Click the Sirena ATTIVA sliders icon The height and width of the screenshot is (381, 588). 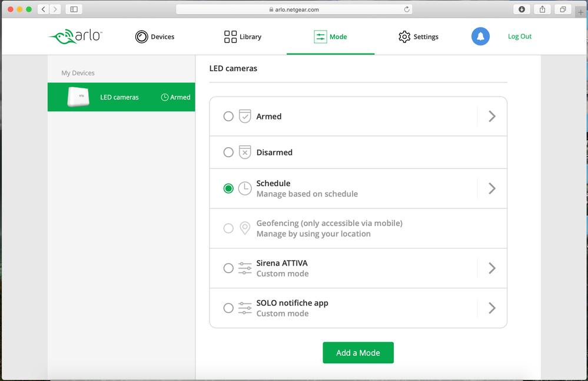click(x=245, y=268)
